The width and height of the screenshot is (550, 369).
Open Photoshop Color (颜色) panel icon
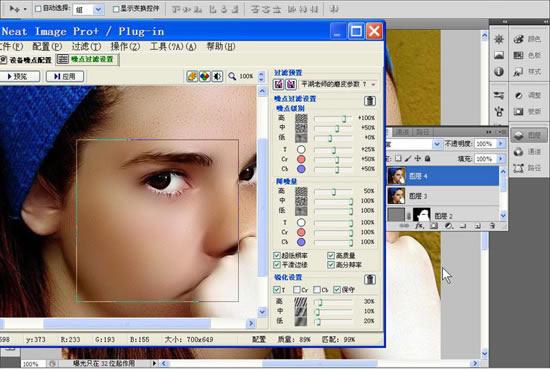(519, 39)
